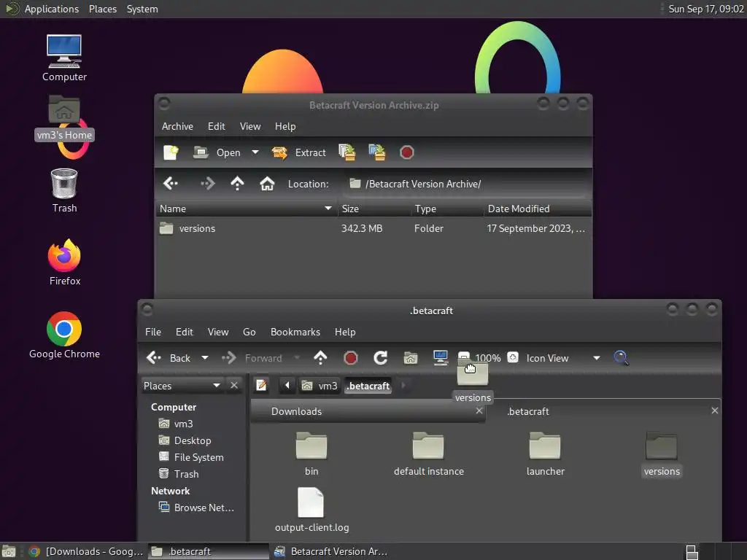This screenshot has height=560, width=747.
Task: Select the bin folder
Action: click(311, 454)
